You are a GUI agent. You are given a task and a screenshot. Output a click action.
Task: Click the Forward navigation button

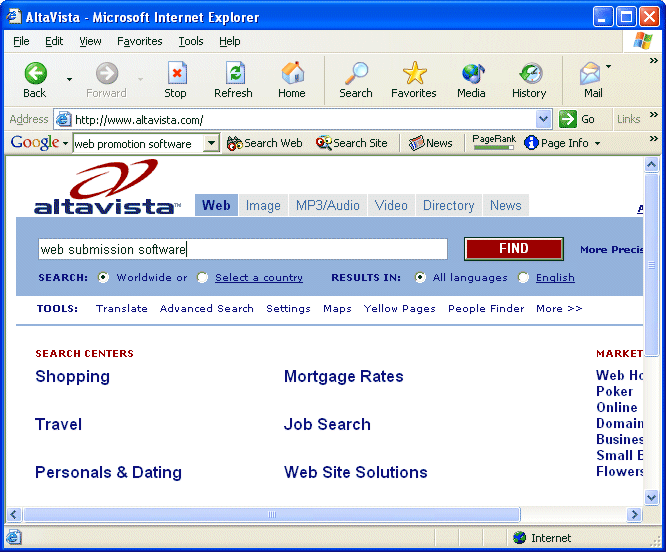106,81
